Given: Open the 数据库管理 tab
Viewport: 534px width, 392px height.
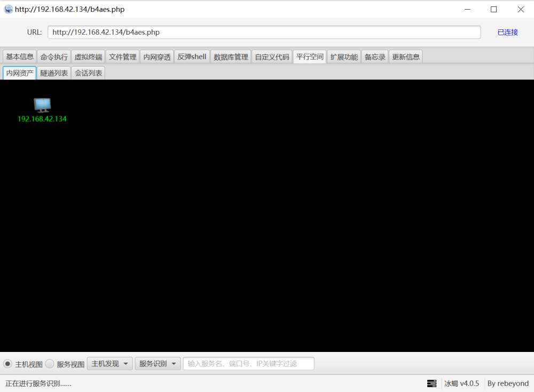Looking at the screenshot, I should (231, 57).
